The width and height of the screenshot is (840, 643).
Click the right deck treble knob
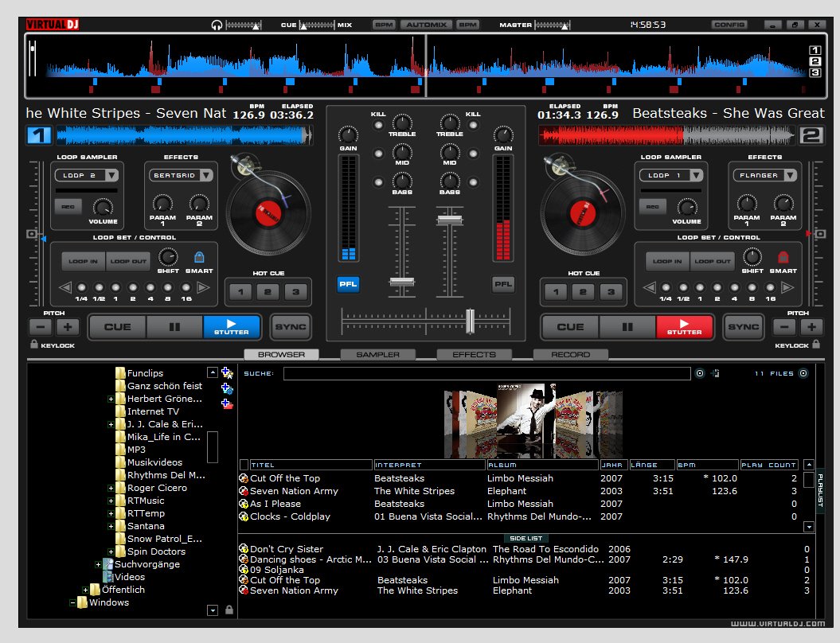[450, 123]
